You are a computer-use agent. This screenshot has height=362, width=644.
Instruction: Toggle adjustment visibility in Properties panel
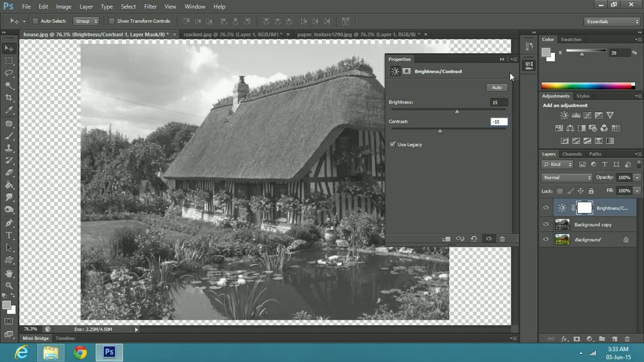click(489, 239)
